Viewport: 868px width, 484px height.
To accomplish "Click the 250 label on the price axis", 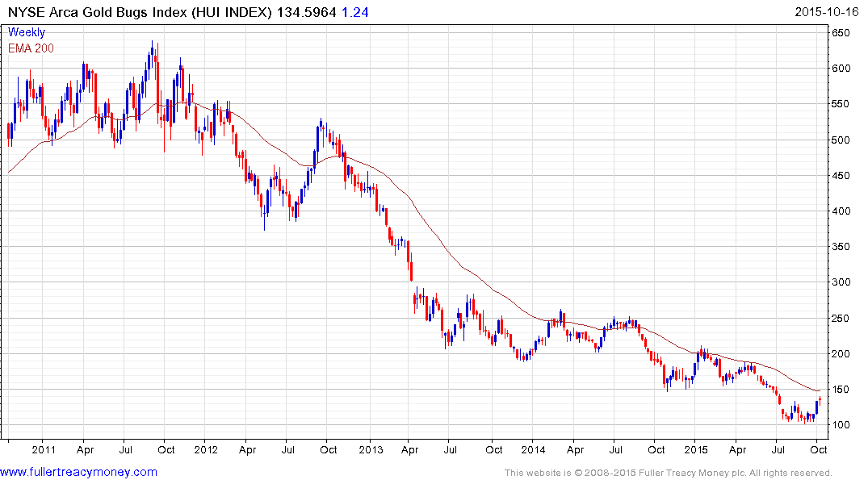I will [841, 319].
